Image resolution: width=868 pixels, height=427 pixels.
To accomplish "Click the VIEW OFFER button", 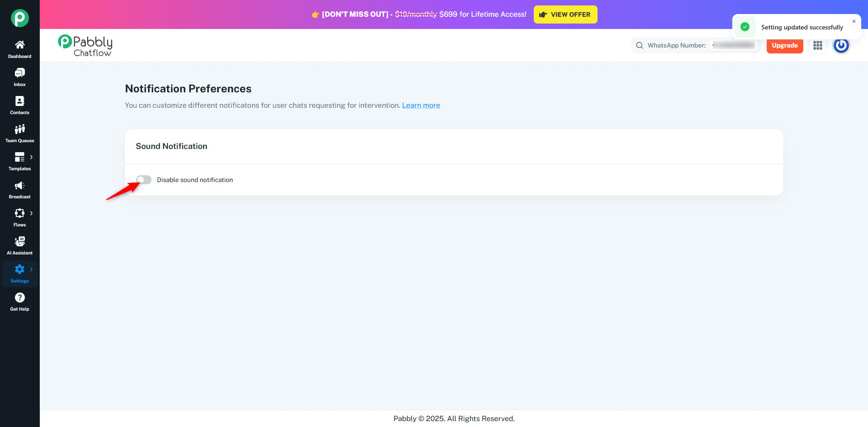I will (565, 14).
